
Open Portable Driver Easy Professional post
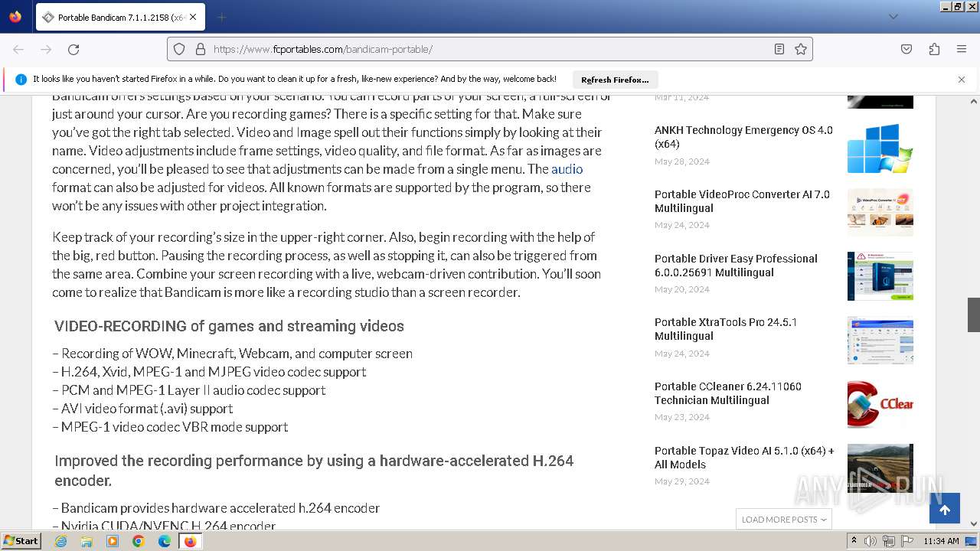pyautogui.click(x=736, y=266)
